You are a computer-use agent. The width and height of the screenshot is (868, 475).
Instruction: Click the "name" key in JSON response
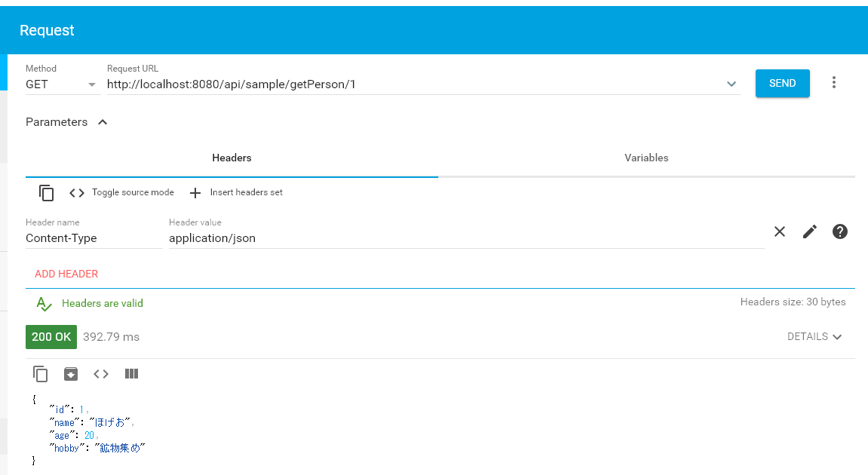(x=64, y=422)
